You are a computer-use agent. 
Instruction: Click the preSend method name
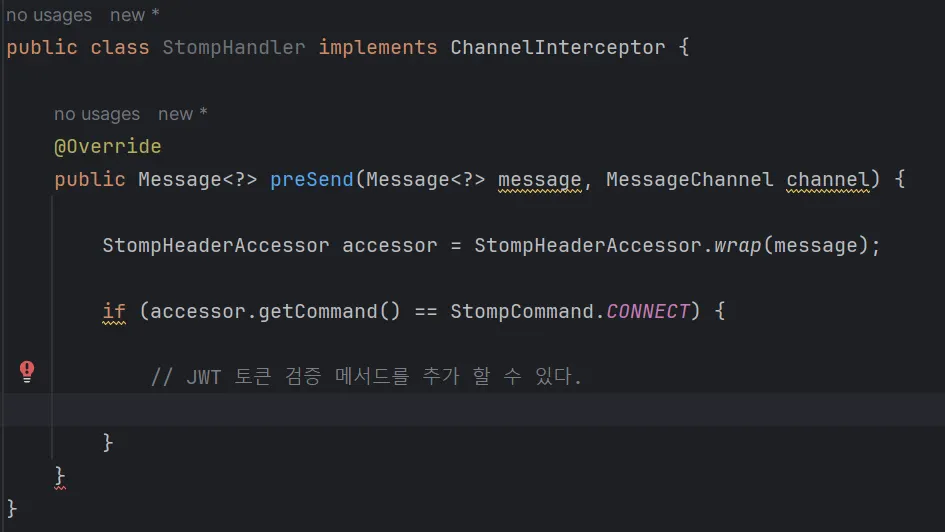311,180
